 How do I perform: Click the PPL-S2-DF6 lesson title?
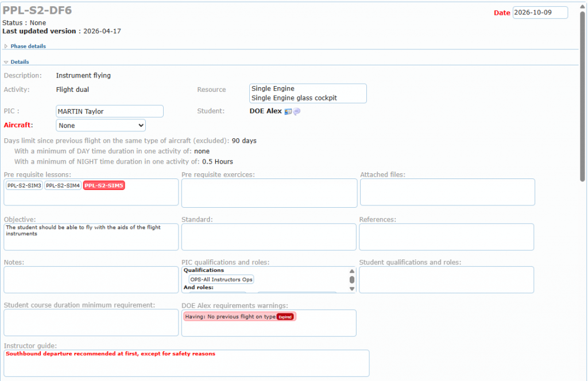coord(37,10)
